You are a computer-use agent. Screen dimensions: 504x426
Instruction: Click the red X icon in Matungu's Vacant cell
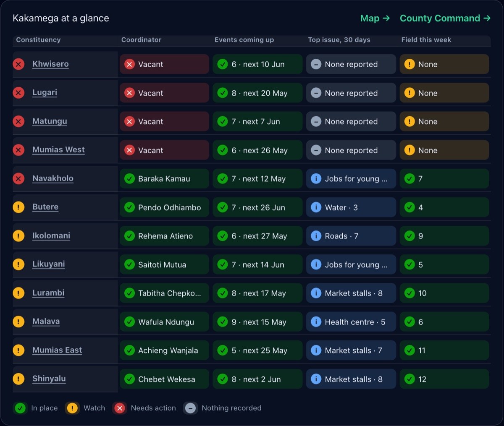130,122
